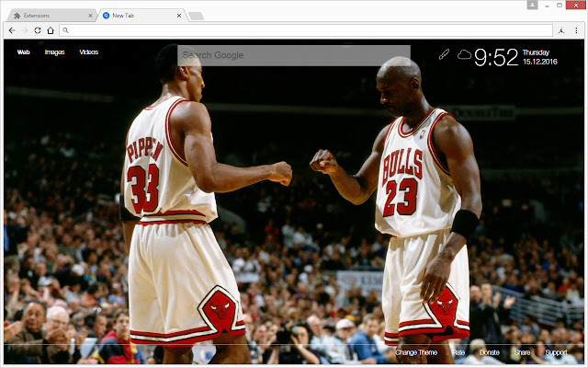Click the link chain icon near clock
Viewport: 588px width, 368px height.
pos(444,55)
